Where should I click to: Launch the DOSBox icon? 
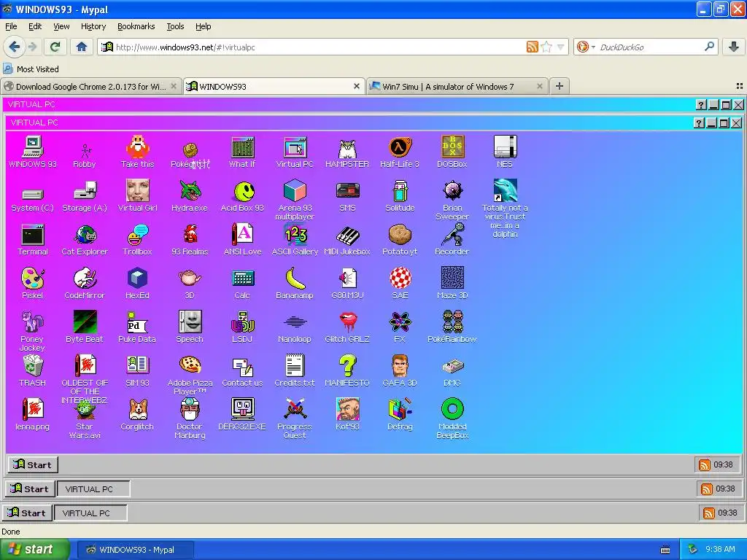click(x=452, y=152)
